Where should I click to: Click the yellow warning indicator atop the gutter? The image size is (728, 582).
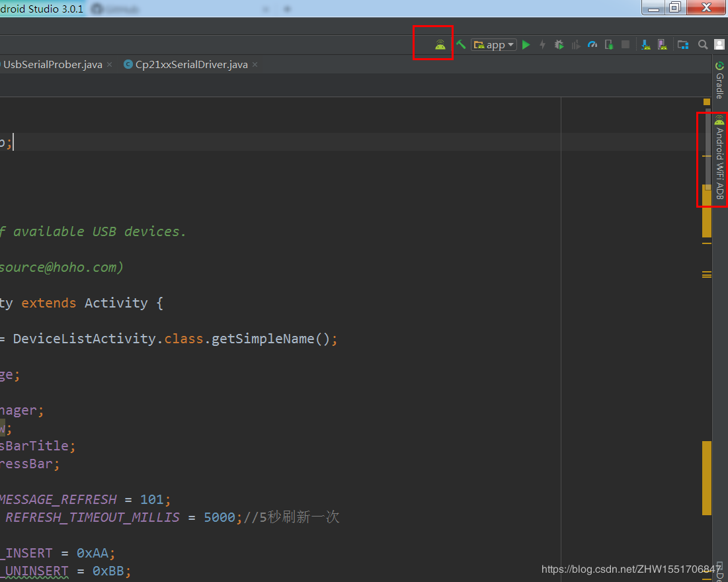[x=707, y=102]
